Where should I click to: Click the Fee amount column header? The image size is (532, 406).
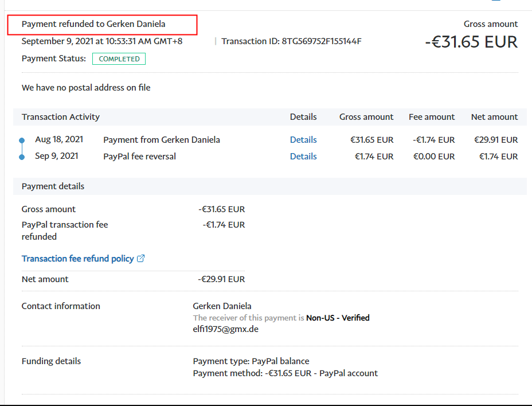point(431,117)
